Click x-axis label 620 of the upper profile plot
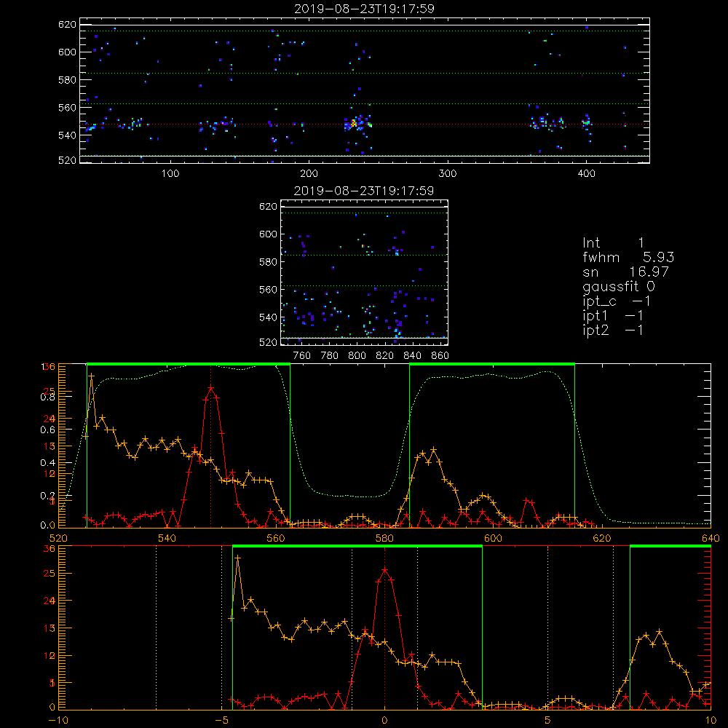The width and height of the screenshot is (728, 728). point(602,538)
